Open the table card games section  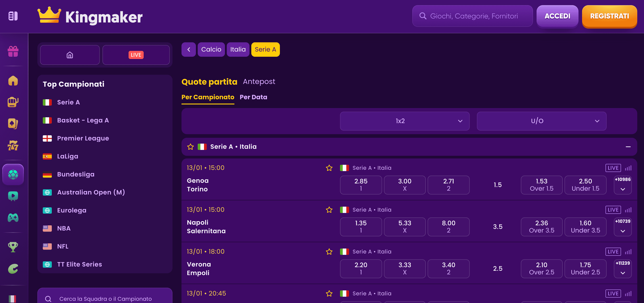tap(13, 124)
